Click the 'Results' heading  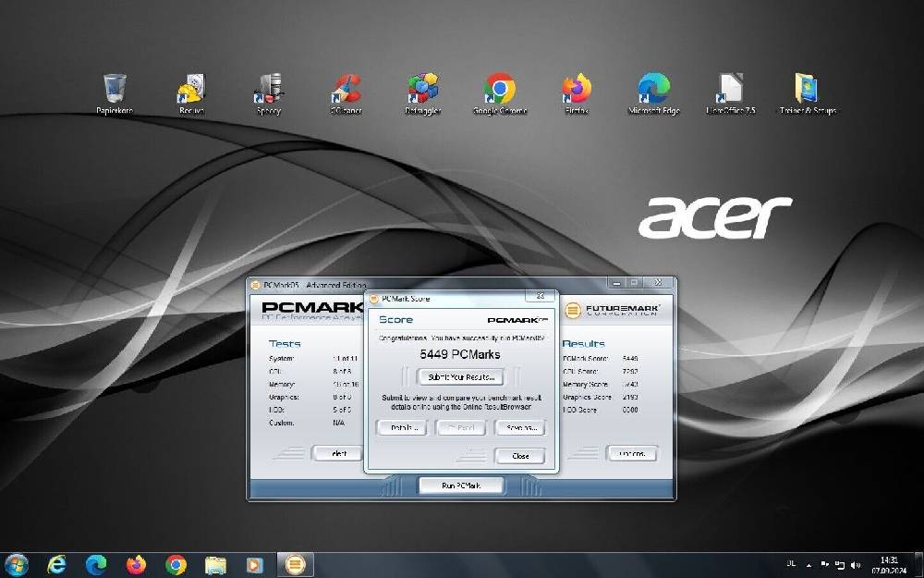[x=584, y=343]
